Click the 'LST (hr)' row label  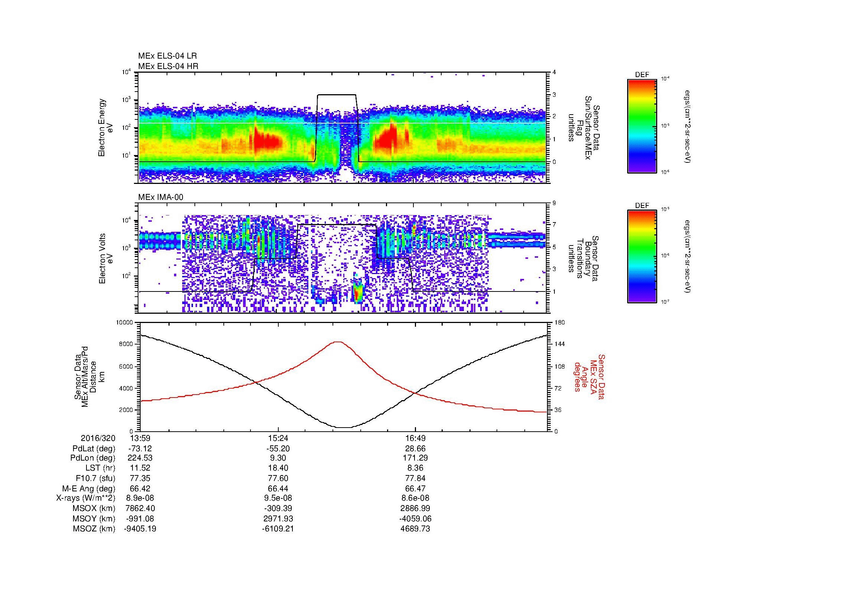click(100, 468)
